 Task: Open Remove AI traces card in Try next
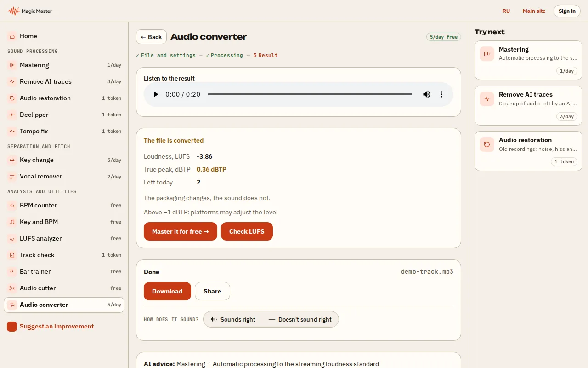coord(528,105)
